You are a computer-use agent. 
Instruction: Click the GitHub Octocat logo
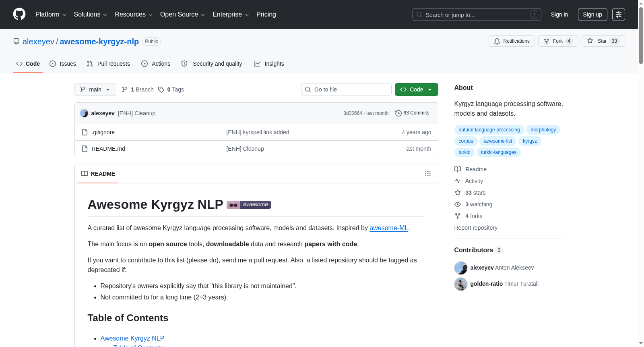(x=19, y=14)
